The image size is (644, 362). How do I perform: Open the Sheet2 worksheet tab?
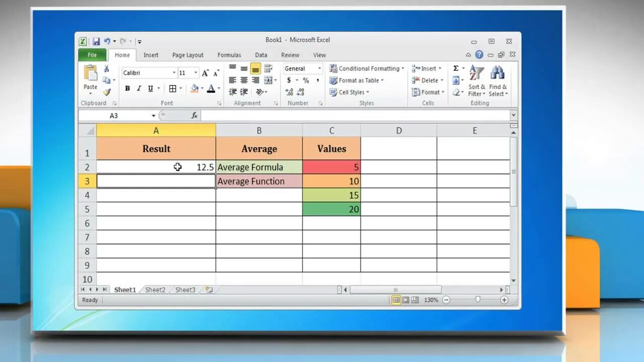pos(155,290)
